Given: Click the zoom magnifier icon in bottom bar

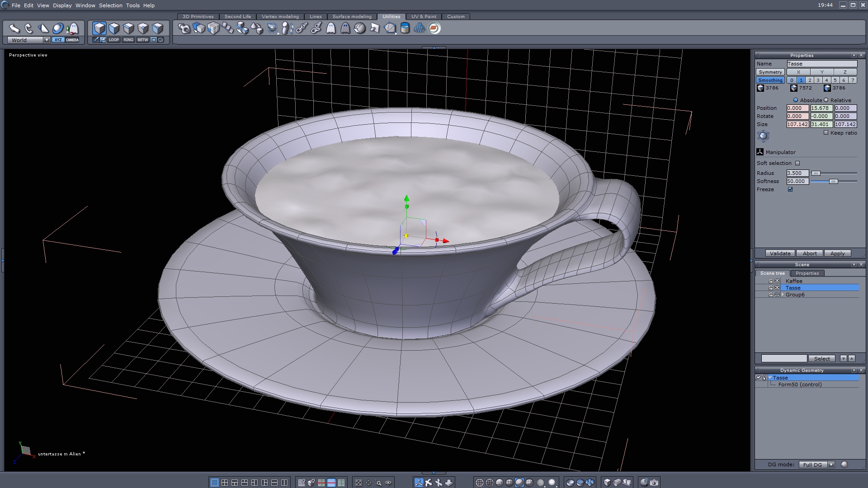Looking at the screenshot, I should coord(378,483).
